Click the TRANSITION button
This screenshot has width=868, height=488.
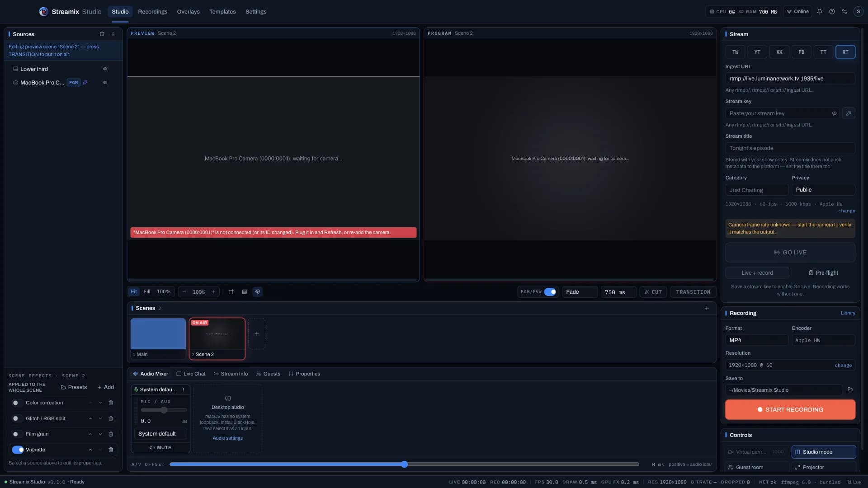pyautogui.click(x=693, y=292)
